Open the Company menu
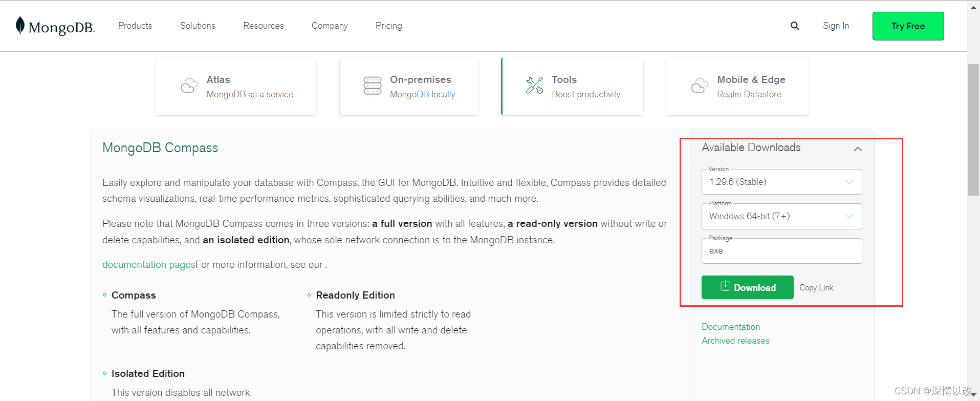The image size is (980, 401). pyautogui.click(x=330, y=26)
